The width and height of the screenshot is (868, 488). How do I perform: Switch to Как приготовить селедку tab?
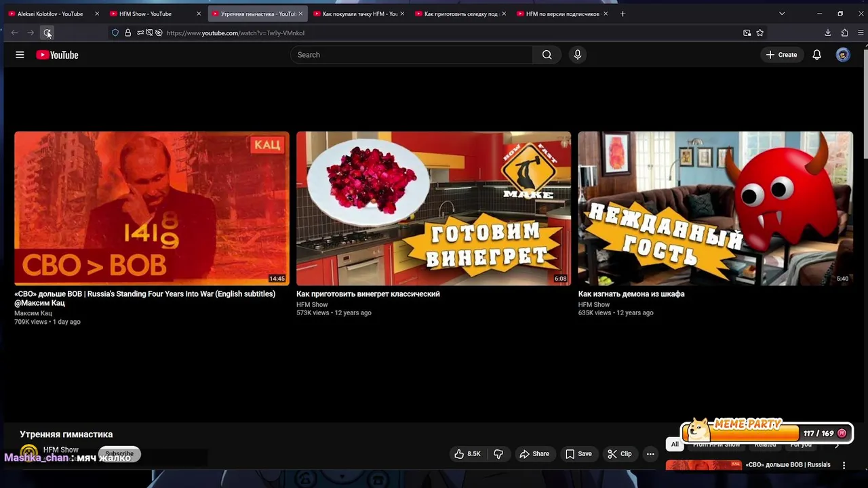(x=461, y=14)
